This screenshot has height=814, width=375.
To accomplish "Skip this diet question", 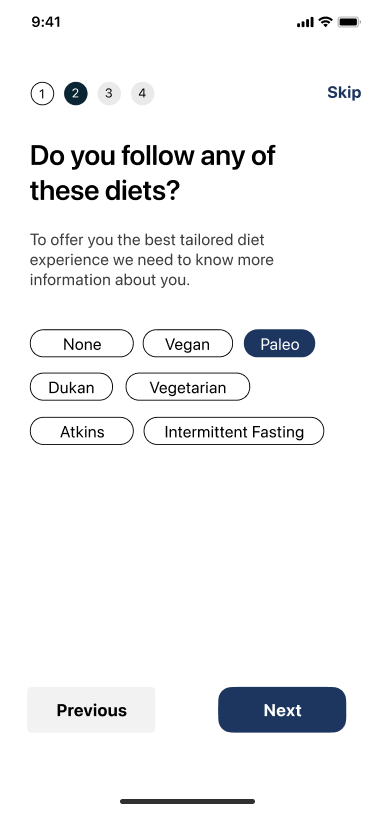I will click(x=344, y=92).
